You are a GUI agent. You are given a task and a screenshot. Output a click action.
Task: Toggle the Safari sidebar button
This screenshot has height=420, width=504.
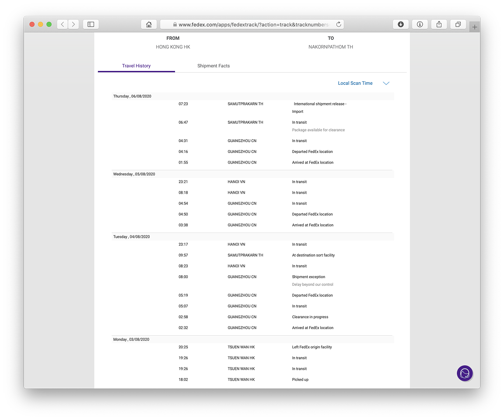pos(91,24)
